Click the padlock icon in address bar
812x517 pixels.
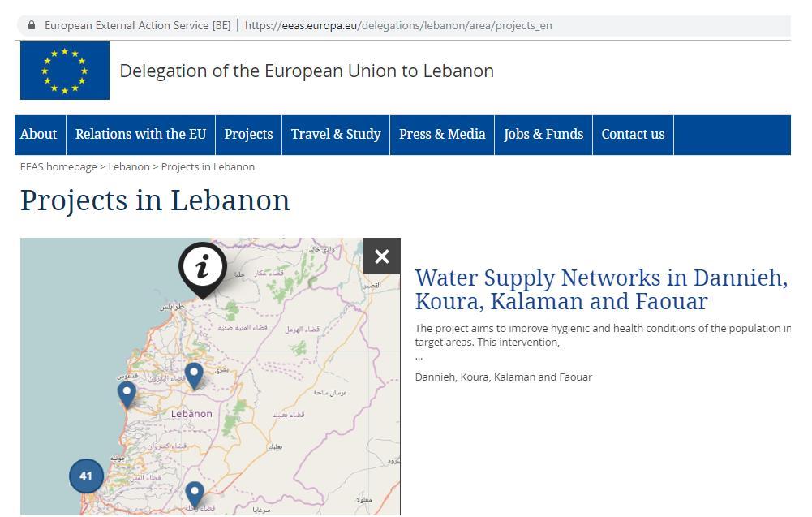[32, 25]
